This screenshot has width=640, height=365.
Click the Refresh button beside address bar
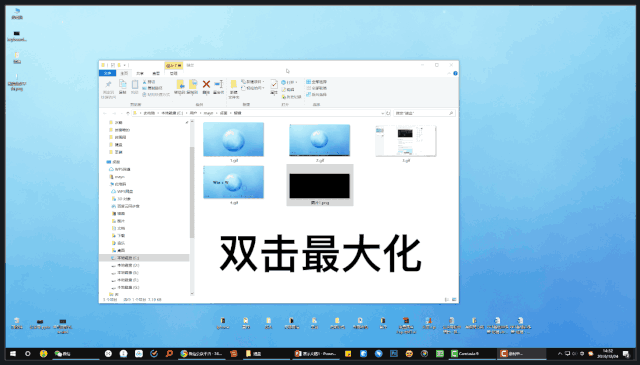pyautogui.click(x=388, y=113)
